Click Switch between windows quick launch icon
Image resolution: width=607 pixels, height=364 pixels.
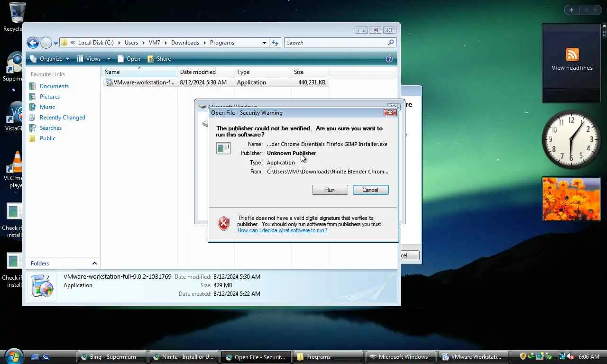click(46, 357)
